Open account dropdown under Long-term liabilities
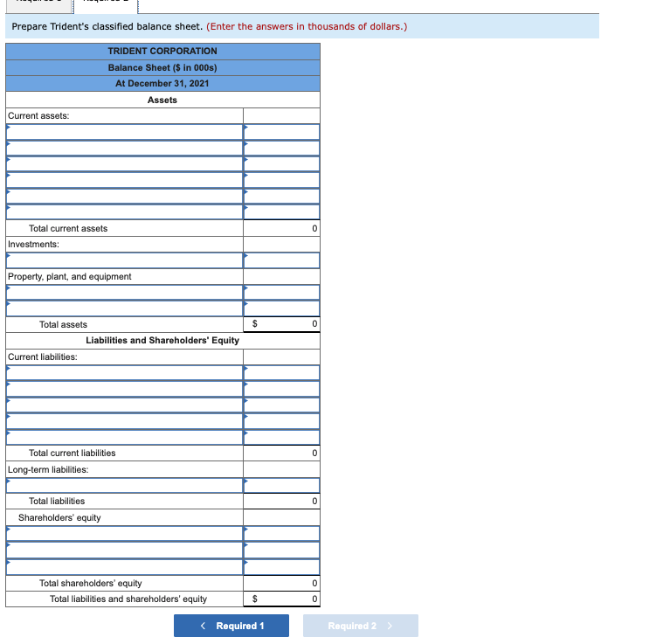Screen dimensions: 670x644 click(x=124, y=486)
